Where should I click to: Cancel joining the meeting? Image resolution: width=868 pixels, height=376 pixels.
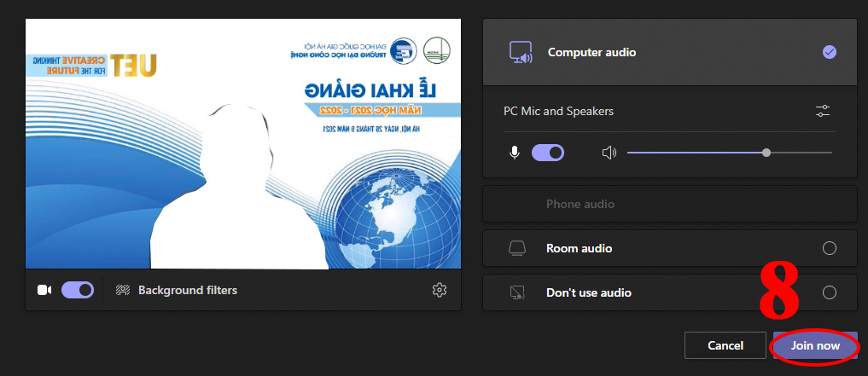725,345
